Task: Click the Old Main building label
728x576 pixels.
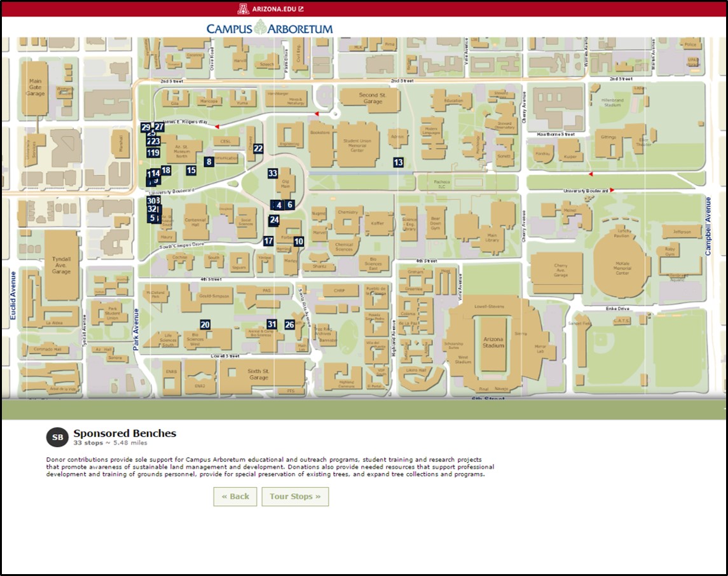Action: 285,184
